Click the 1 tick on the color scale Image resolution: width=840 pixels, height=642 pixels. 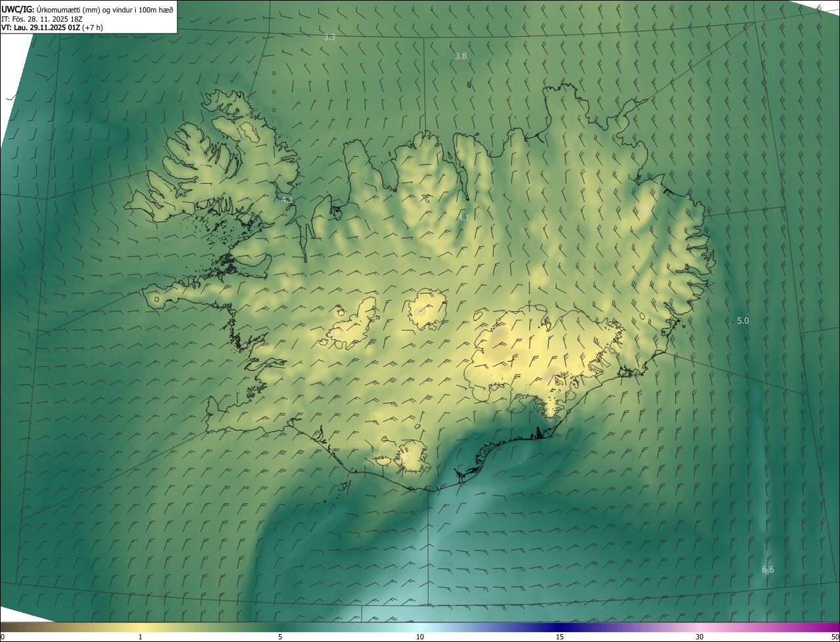(x=140, y=637)
